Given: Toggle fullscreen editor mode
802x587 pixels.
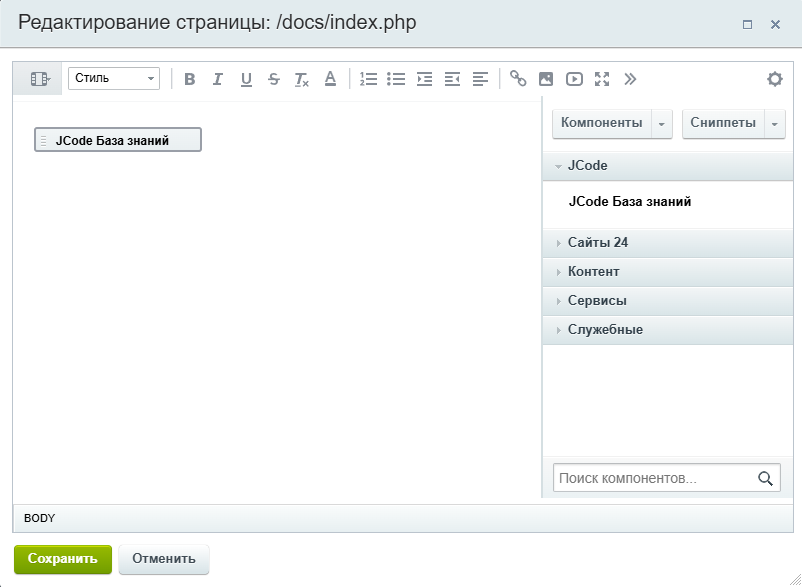Looking at the screenshot, I should [x=602, y=79].
